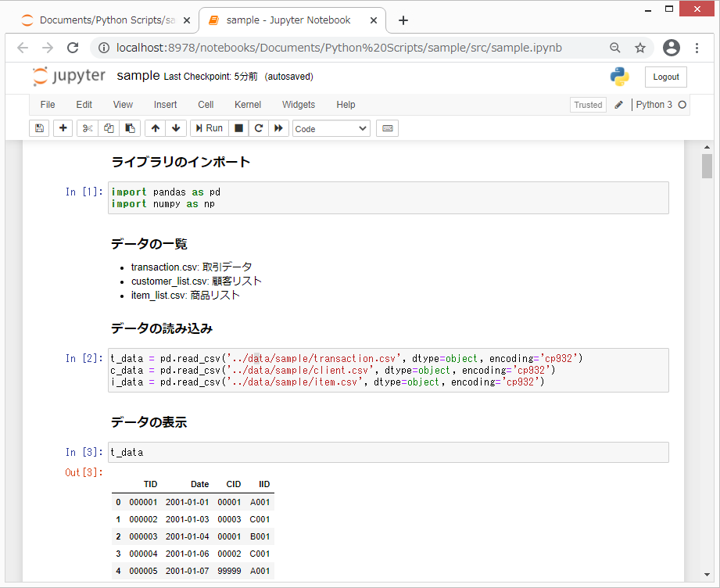Click the データの一覧 heading
The height and width of the screenshot is (588, 720).
(149, 244)
